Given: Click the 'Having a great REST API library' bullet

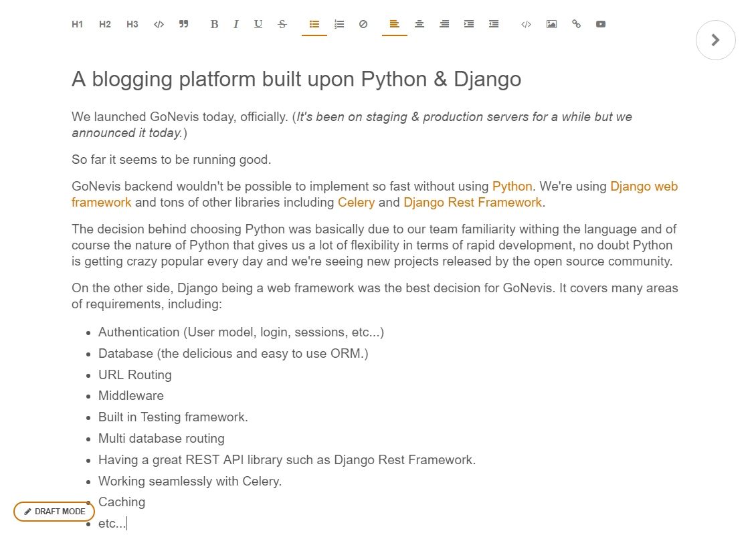Looking at the screenshot, I should 287,460.
